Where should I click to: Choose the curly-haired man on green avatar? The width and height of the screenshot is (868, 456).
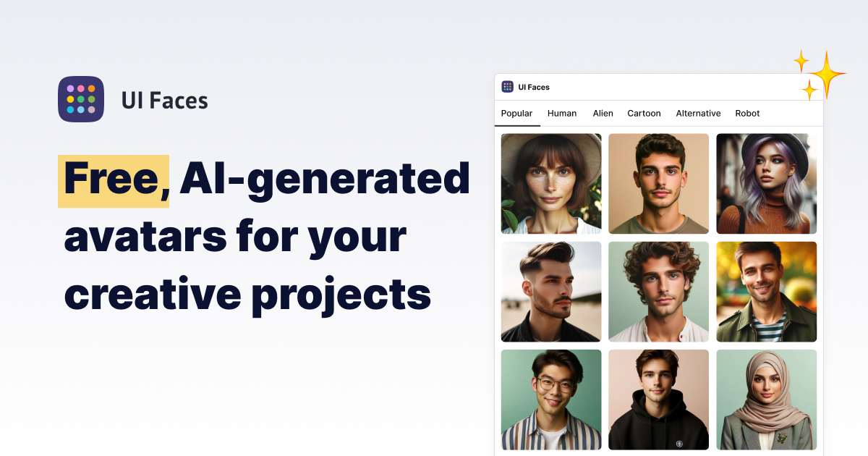659,292
